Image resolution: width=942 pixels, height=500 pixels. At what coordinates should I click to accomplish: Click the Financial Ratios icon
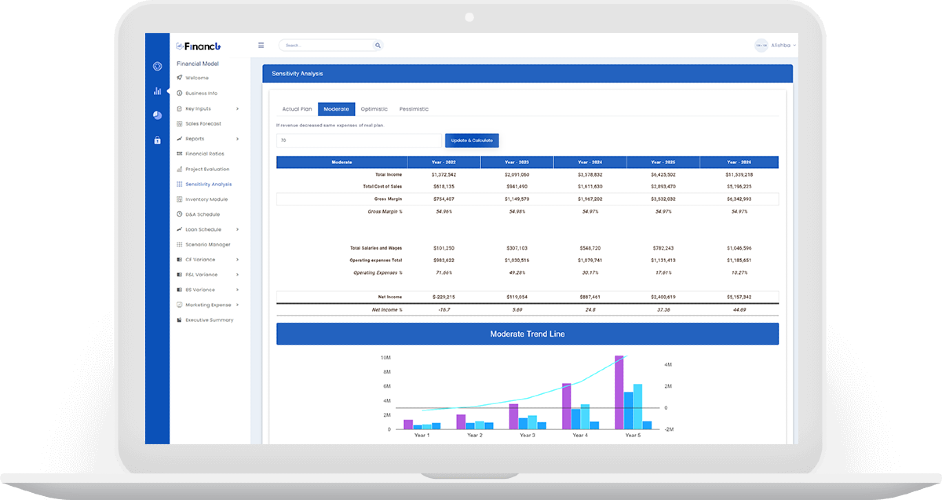pos(179,154)
